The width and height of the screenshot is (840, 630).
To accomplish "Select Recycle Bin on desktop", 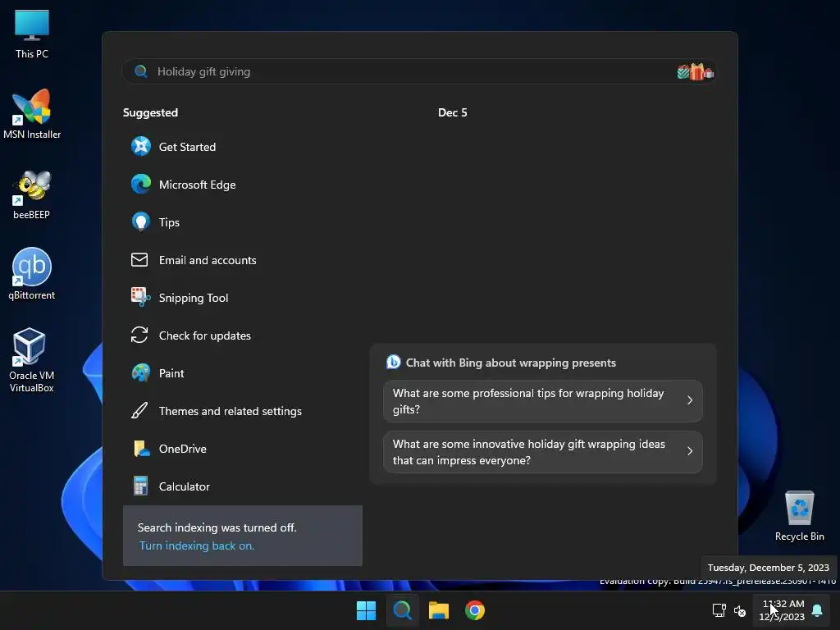I will tap(799, 516).
